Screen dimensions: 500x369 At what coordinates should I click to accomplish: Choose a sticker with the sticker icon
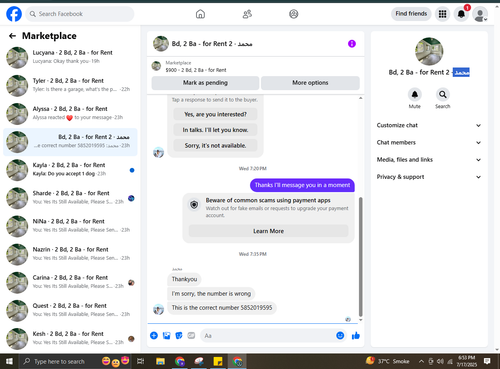point(179,336)
